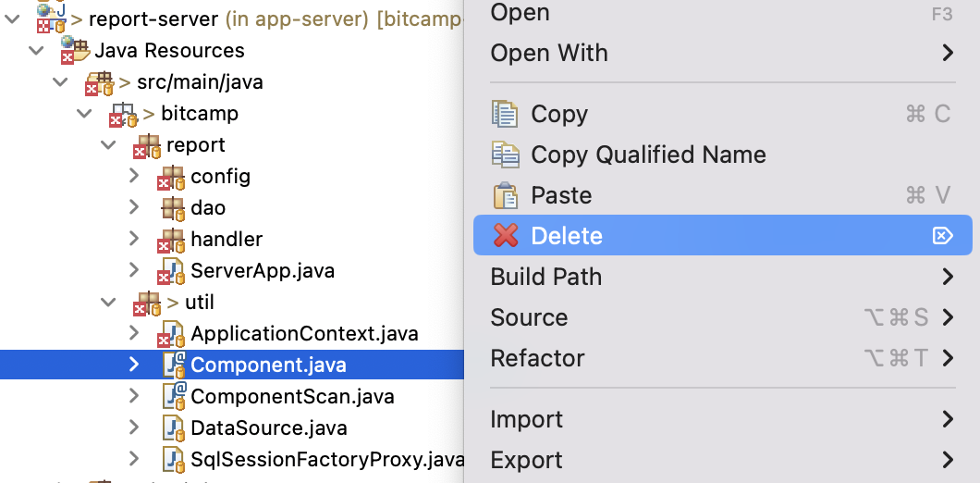Viewport: 980px width, 483px height.
Task: Select DataSource.java in the tree
Action: click(269, 427)
